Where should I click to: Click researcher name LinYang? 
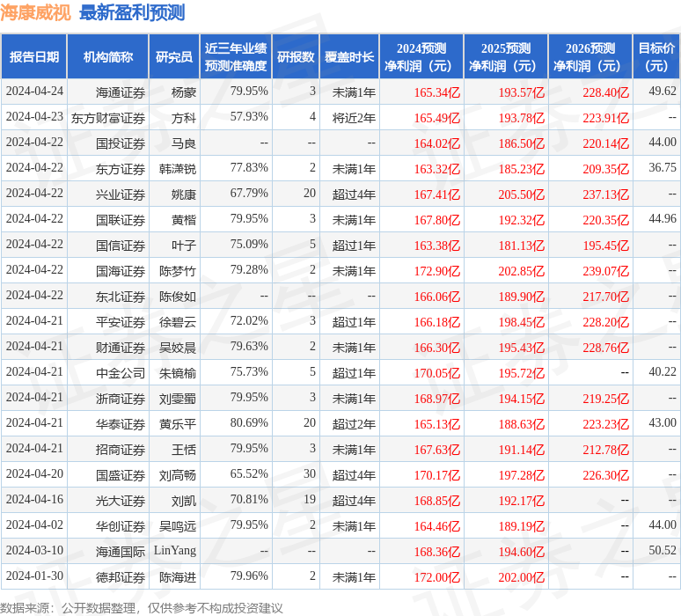tap(175, 550)
